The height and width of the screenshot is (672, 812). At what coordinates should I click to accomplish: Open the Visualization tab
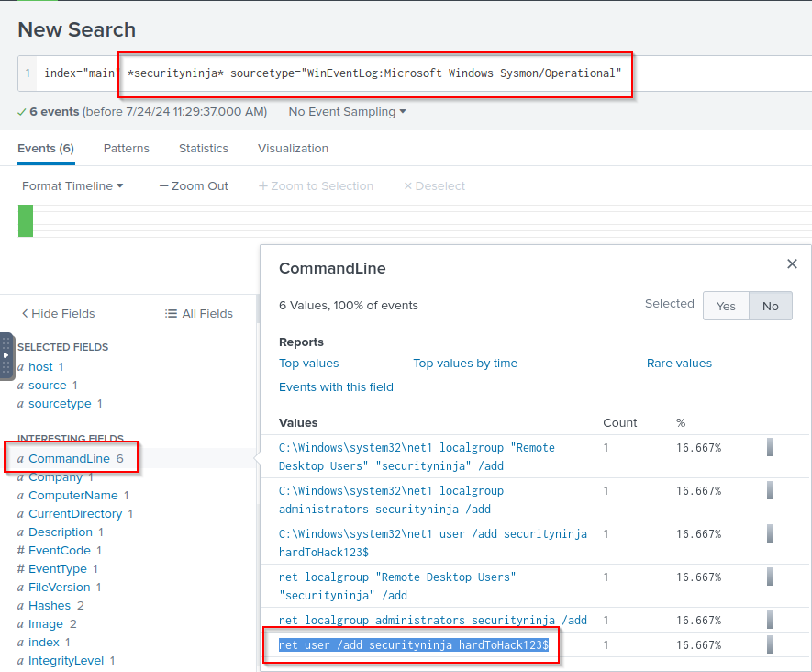click(x=293, y=149)
